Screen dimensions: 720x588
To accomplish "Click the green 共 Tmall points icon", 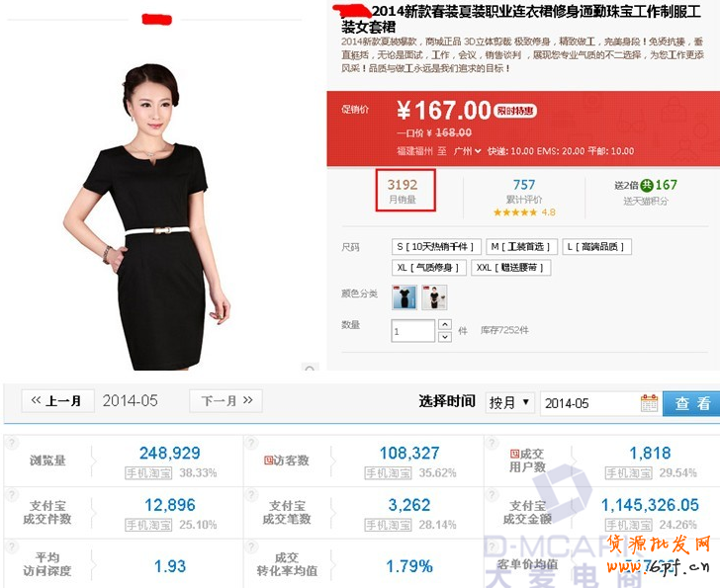I will pyautogui.click(x=646, y=185).
